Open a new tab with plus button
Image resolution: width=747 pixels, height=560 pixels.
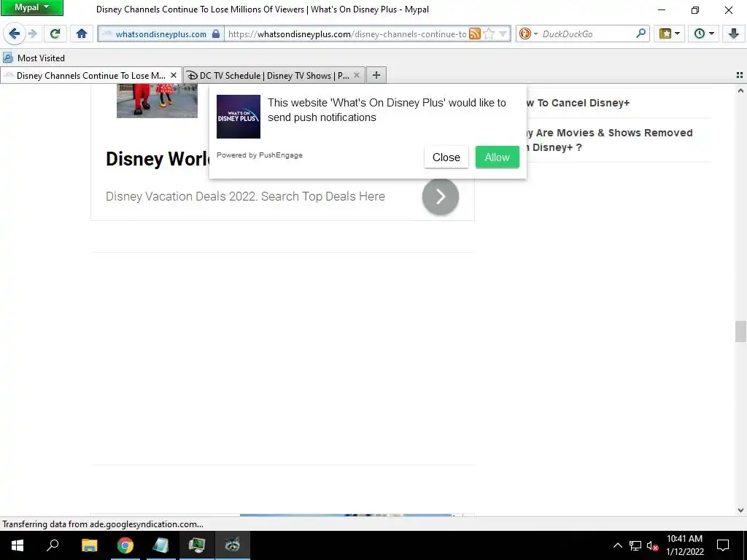376,75
